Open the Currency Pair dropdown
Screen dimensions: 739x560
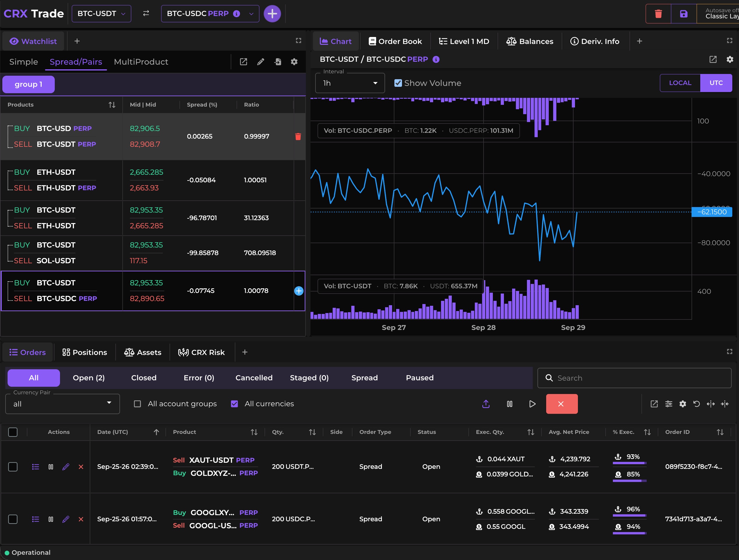pos(62,404)
